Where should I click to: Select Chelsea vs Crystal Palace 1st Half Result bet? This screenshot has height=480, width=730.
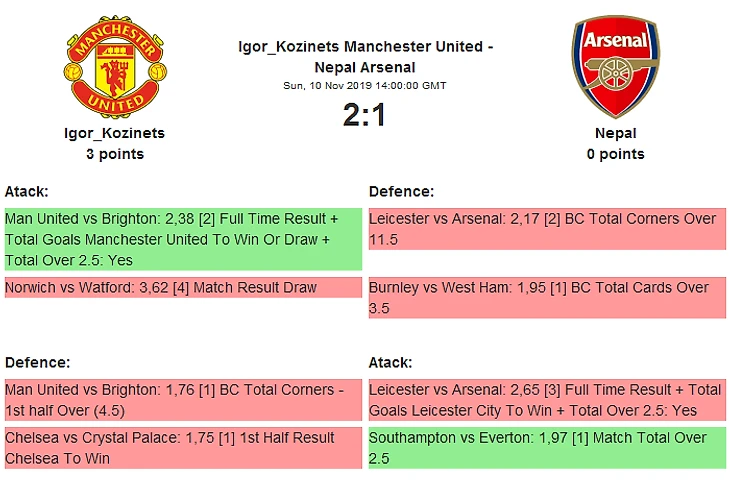pyautogui.click(x=181, y=448)
